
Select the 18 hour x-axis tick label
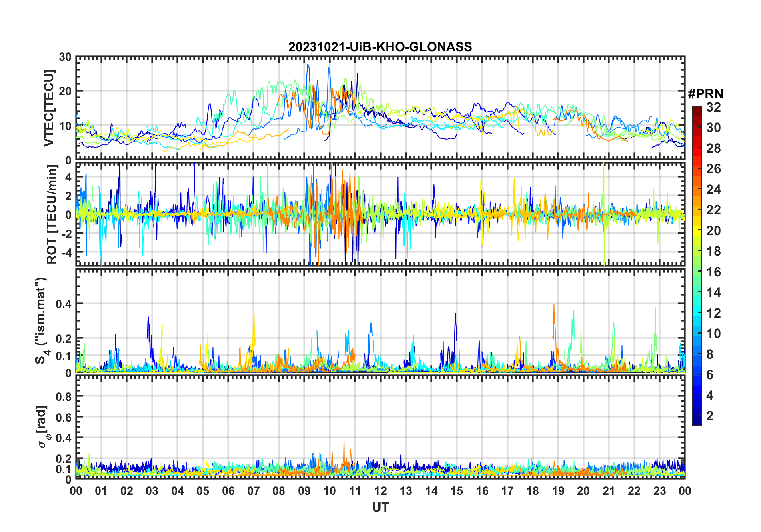pos(533,491)
